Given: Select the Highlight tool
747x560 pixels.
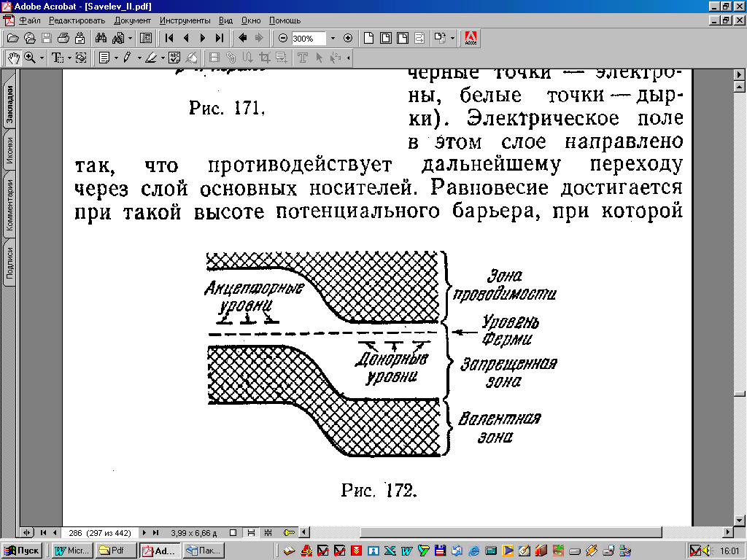Looking at the screenshot, I should (x=151, y=58).
